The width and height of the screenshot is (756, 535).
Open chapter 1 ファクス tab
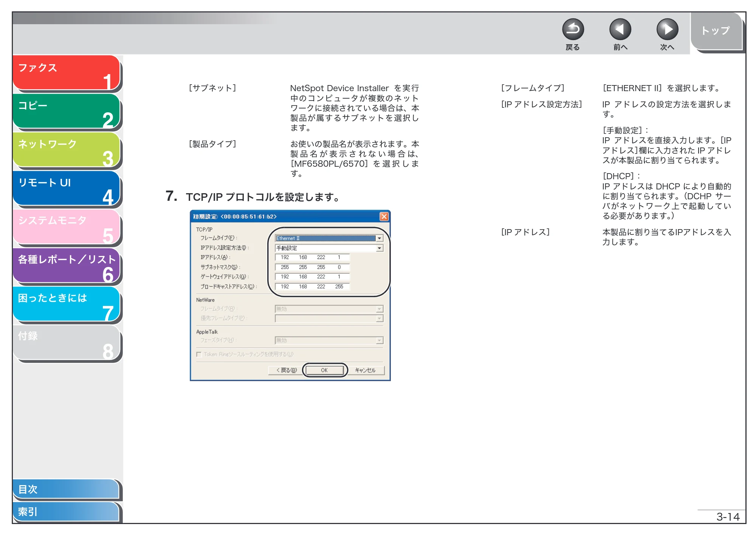[66, 73]
